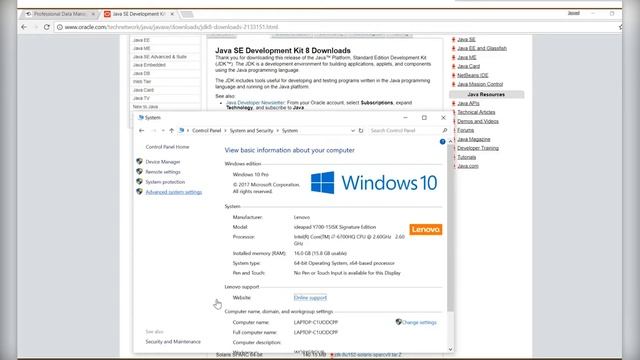The width and height of the screenshot is (640, 360).
Task: Open Java Embedded sidebar item
Action: coord(149,65)
